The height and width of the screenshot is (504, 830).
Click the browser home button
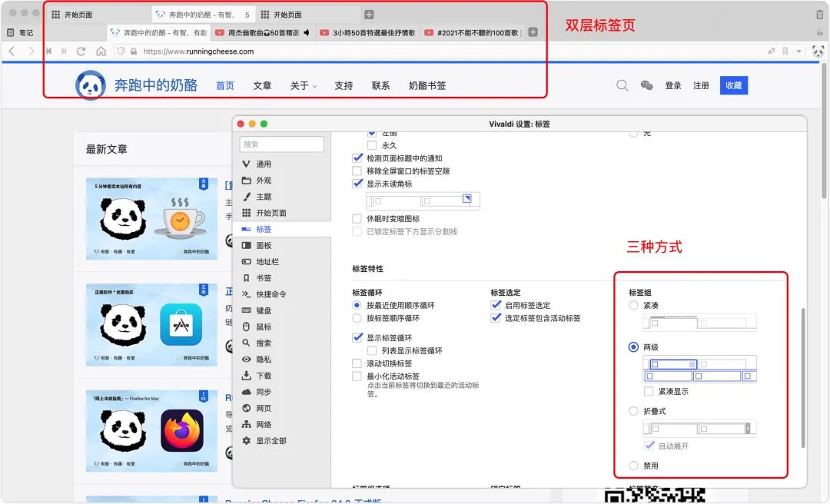pos(101,51)
